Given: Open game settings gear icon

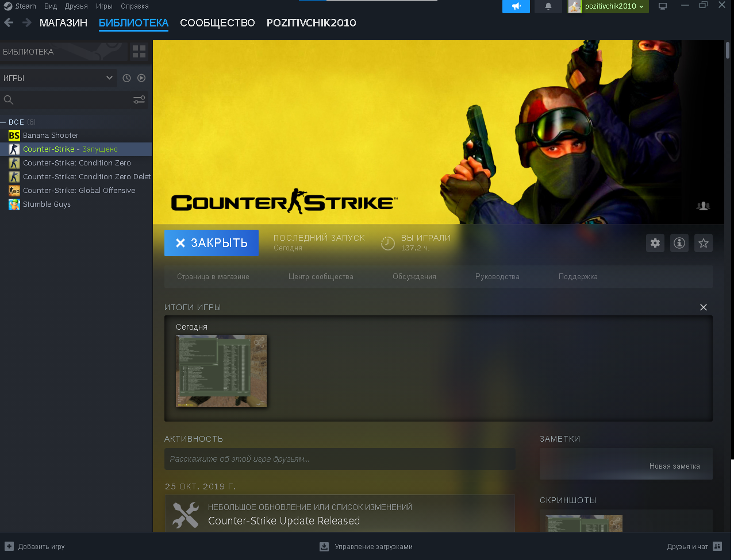Looking at the screenshot, I should 655,243.
